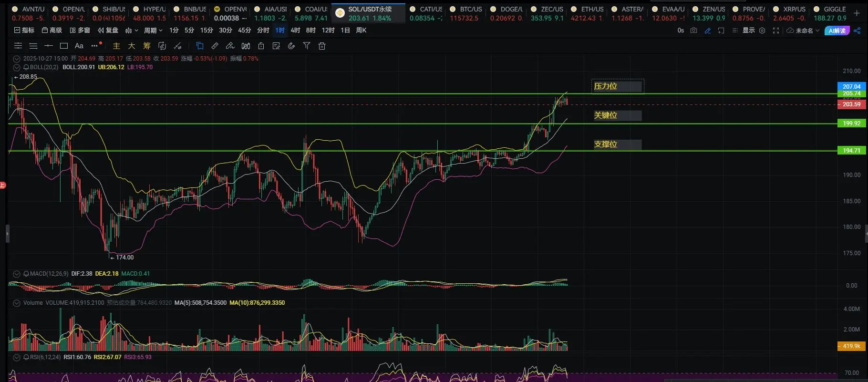Select the 15分 timeframe
Viewport: 868px width, 382px height.
tap(207, 30)
